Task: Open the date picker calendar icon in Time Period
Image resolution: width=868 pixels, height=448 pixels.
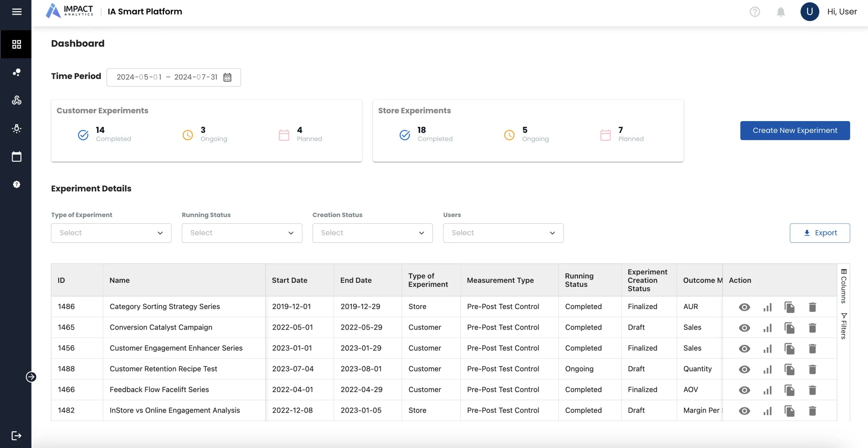Action: 227,77
